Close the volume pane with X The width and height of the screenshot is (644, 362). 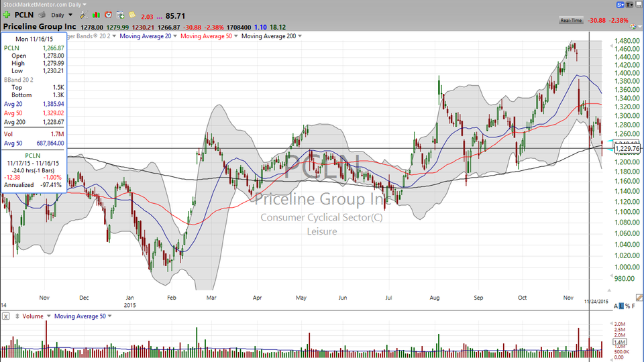pyautogui.click(x=6, y=316)
